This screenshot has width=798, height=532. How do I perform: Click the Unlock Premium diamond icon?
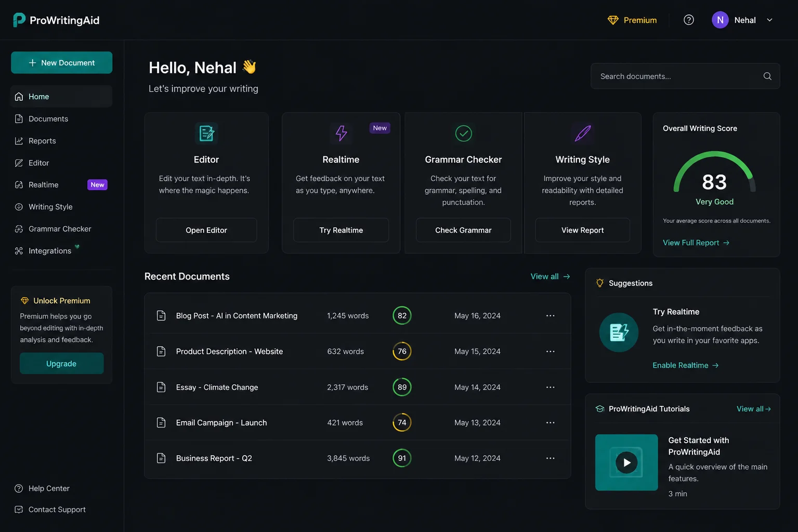coord(24,301)
